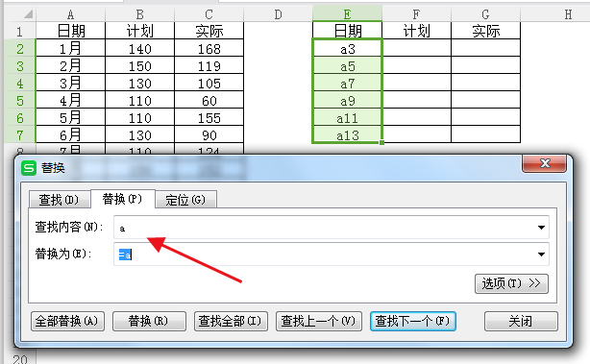The image size is (590, 364).
Task: Click cell containing 90
Action: (x=209, y=134)
